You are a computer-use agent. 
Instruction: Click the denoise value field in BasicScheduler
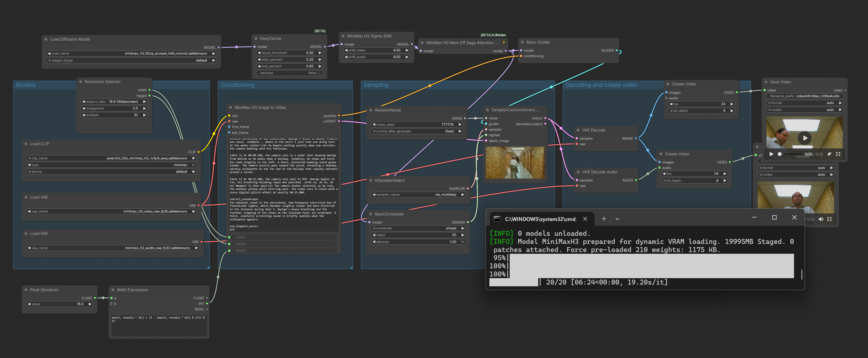tap(418, 242)
